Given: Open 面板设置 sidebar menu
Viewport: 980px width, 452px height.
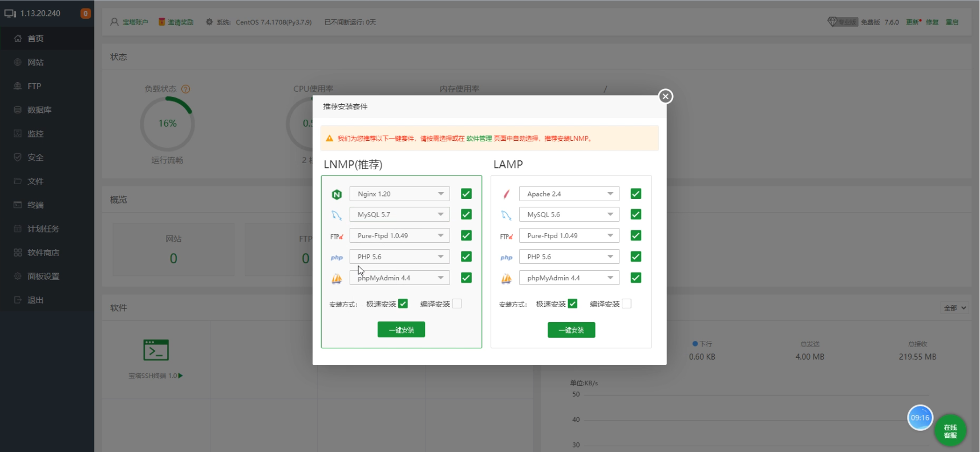Looking at the screenshot, I should point(47,276).
